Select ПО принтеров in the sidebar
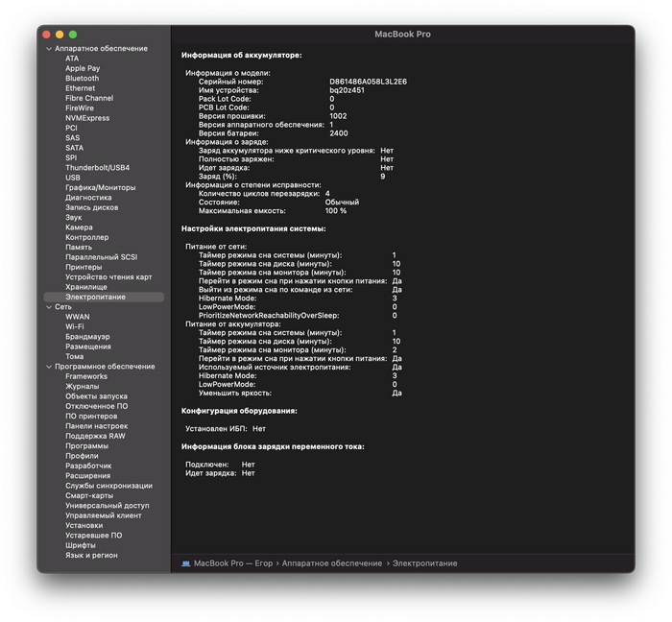This screenshot has height=622, width=672. [x=91, y=417]
